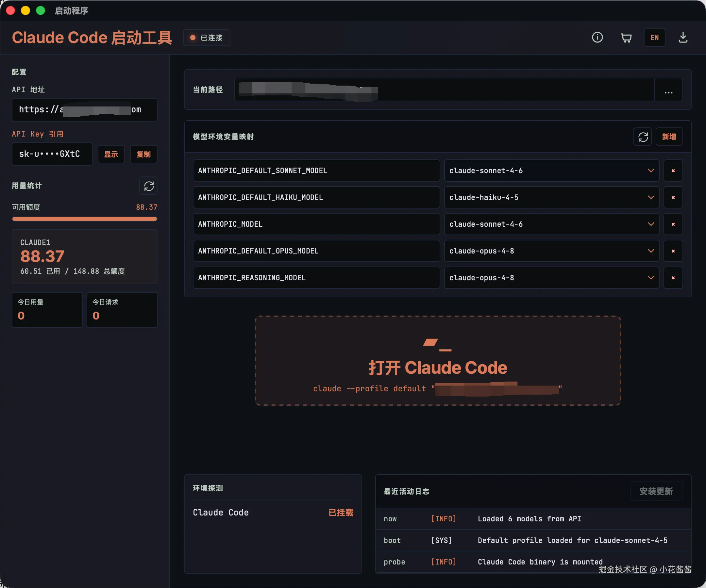The image size is (706, 588).
Task: Edit the ANTHROPIC_REASONING_MODEL variable name field
Action: [x=316, y=278]
